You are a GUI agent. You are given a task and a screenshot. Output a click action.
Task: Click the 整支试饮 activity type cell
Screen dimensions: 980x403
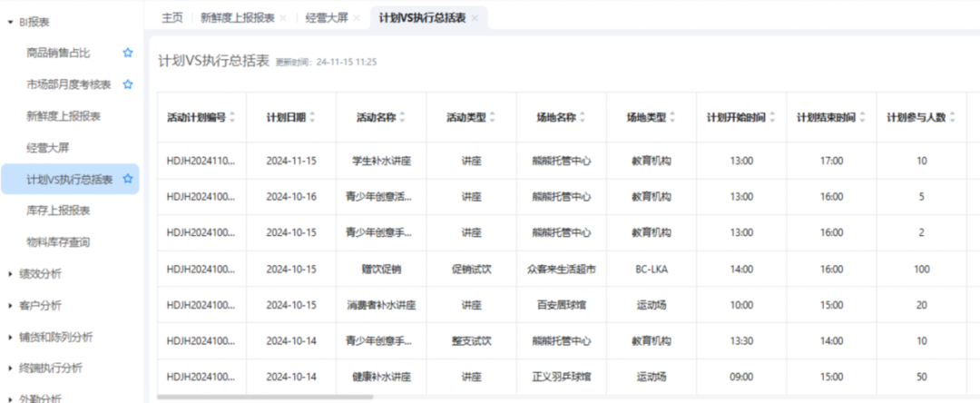pos(471,341)
